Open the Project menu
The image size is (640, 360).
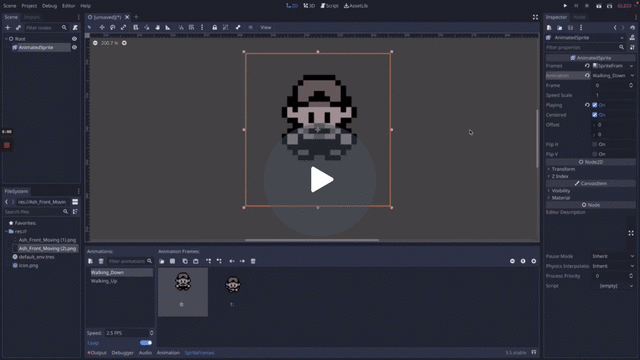[x=29, y=6]
